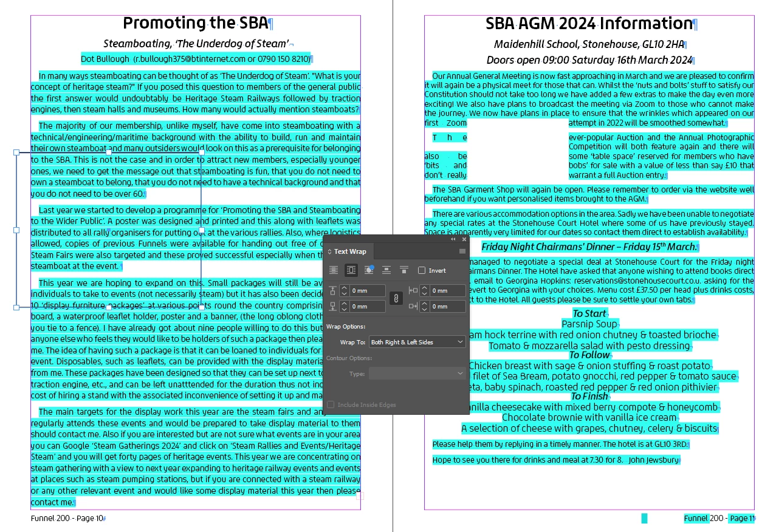Click the 'Dot Bullough' contact line

(x=196, y=59)
